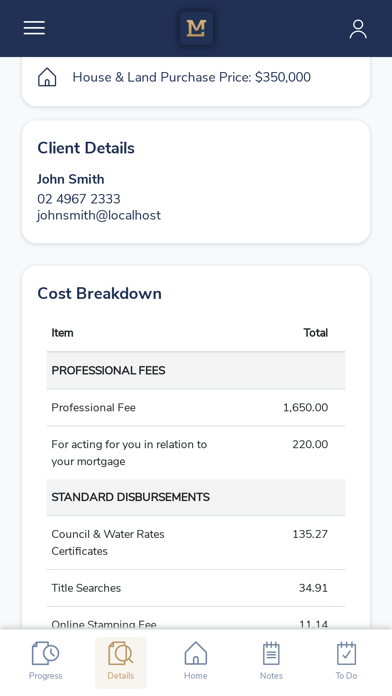The height and width of the screenshot is (696, 392).
Task: Select the STANDARD DISBURSEMENTS section row
Action: tap(196, 497)
